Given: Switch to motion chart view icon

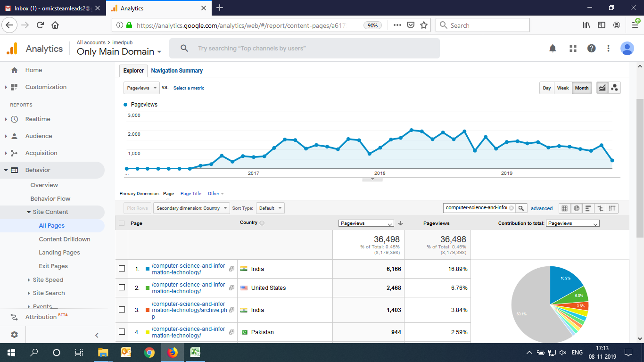Looking at the screenshot, I should click(x=614, y=88).
